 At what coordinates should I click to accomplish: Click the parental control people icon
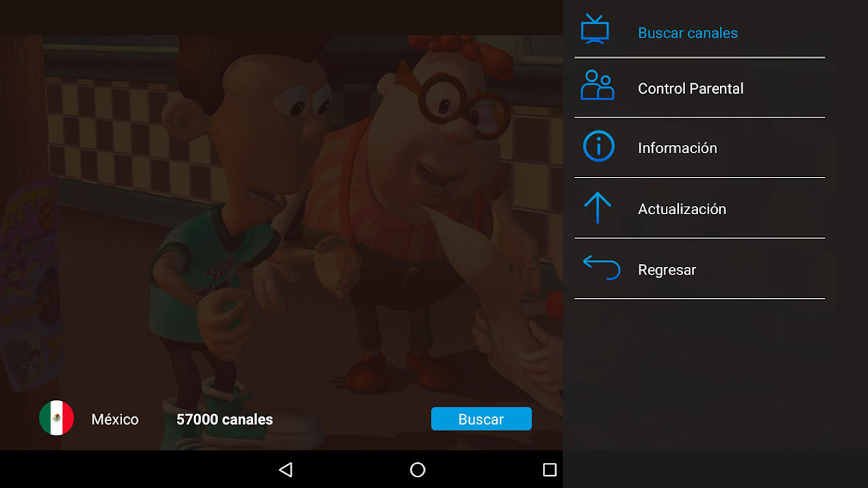(x=597, y=85)
